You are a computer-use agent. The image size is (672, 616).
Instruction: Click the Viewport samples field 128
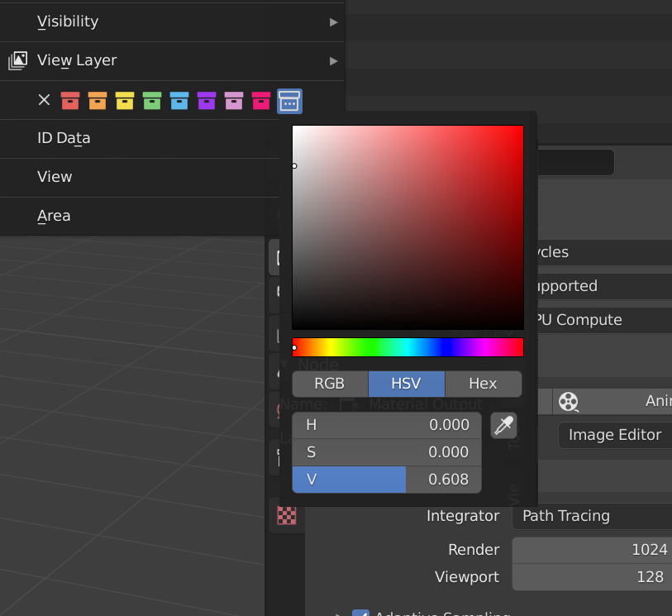click(593, 577)
